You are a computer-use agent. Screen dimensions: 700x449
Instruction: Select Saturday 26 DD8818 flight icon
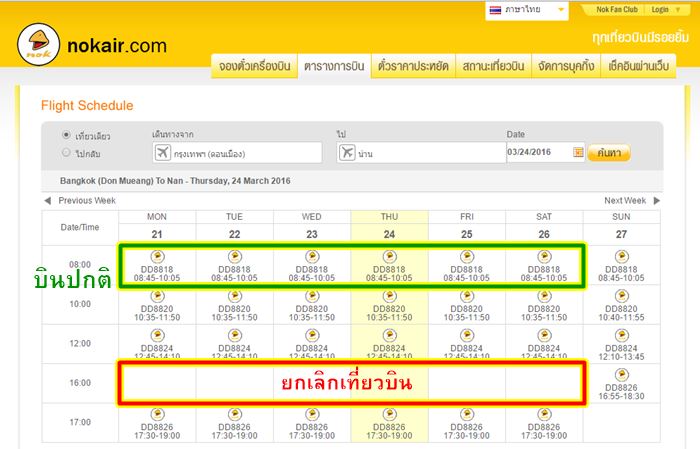pos(544,257)
